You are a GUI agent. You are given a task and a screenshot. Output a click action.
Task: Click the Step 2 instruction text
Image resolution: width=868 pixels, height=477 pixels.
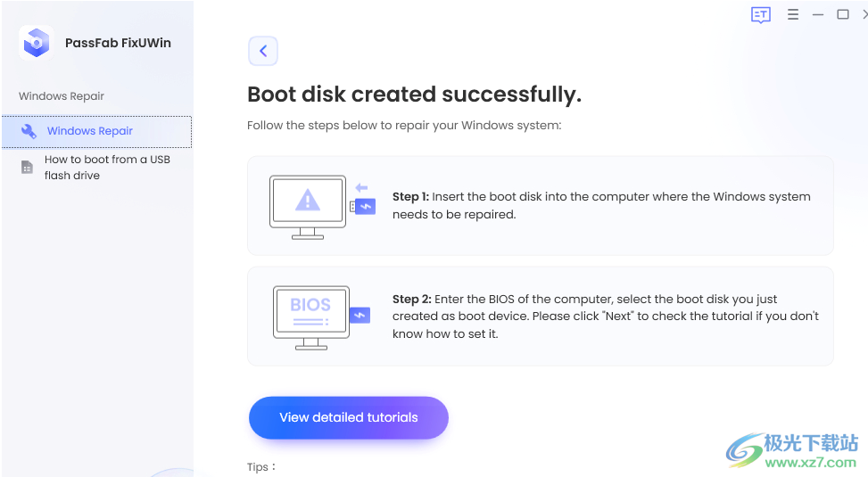click(x=606, y=316)
